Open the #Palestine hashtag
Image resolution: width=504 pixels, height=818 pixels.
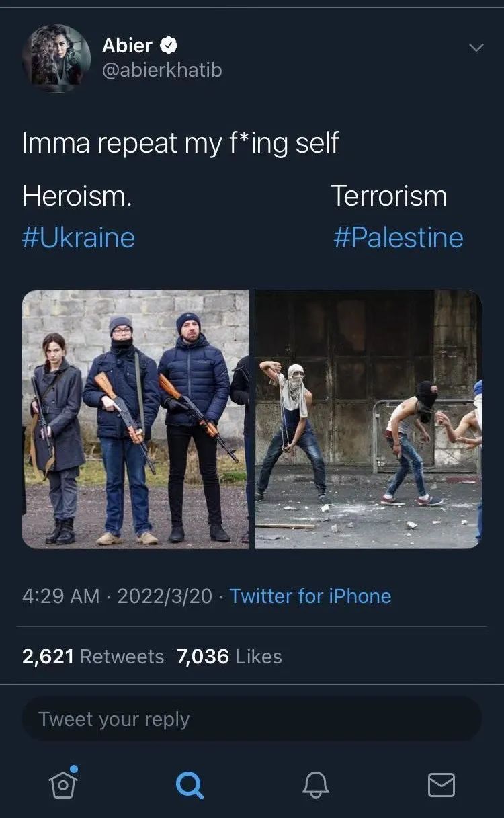point(398,238)
